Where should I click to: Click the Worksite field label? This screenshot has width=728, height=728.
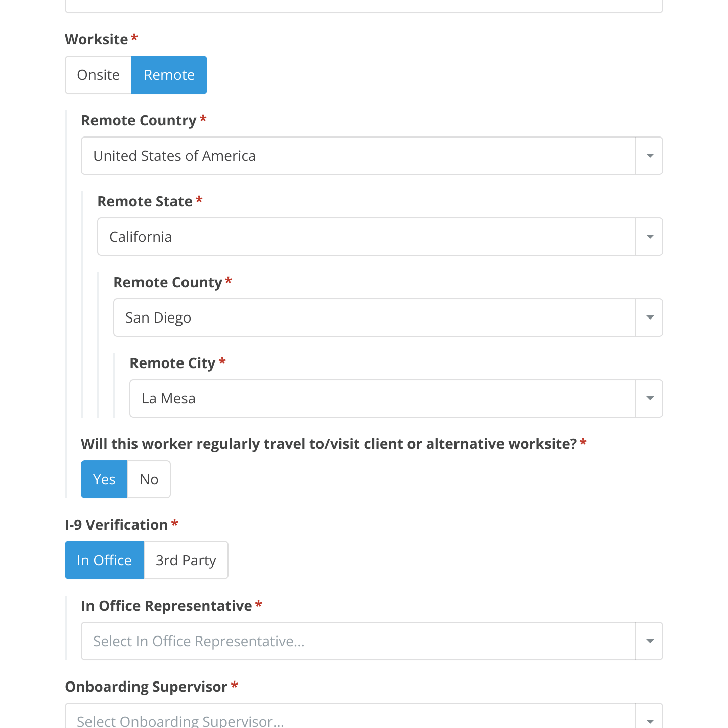[x=97, y=39]
